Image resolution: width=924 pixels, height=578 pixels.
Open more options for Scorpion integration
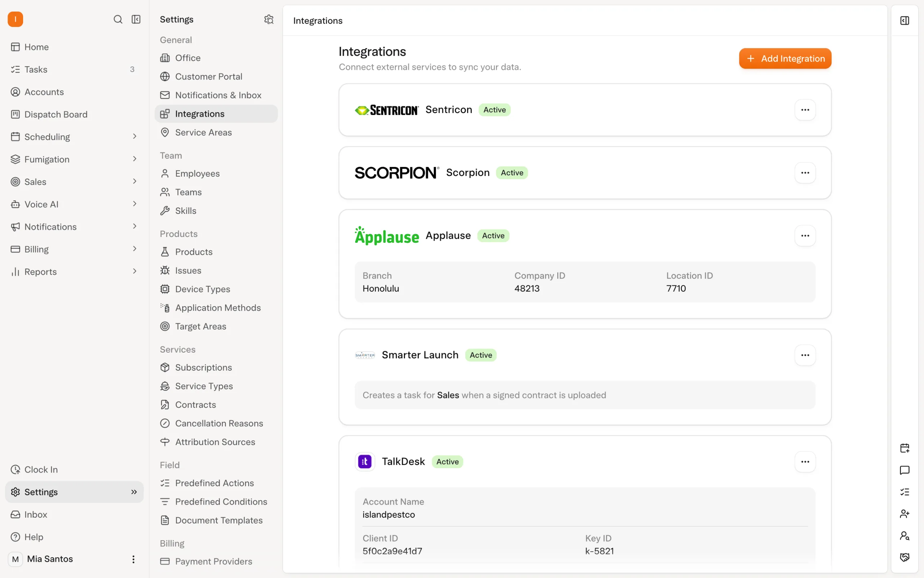tap(805, 173)
